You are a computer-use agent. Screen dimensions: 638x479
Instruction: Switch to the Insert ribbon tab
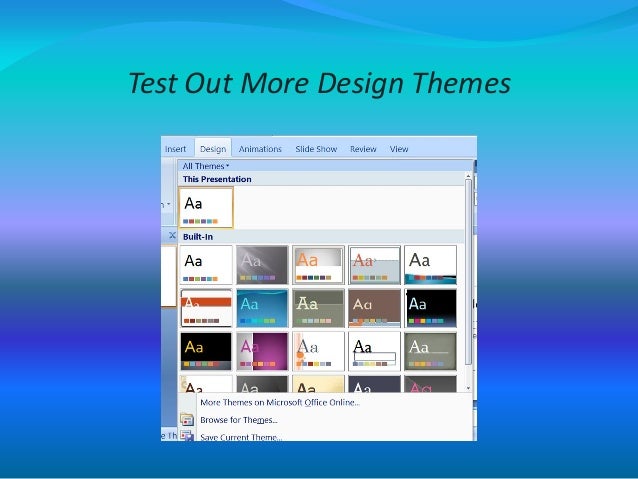(175, 149)
